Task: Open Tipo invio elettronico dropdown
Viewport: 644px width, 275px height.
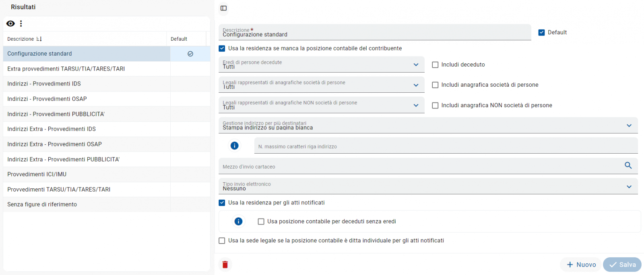Action: click(629, 187)
